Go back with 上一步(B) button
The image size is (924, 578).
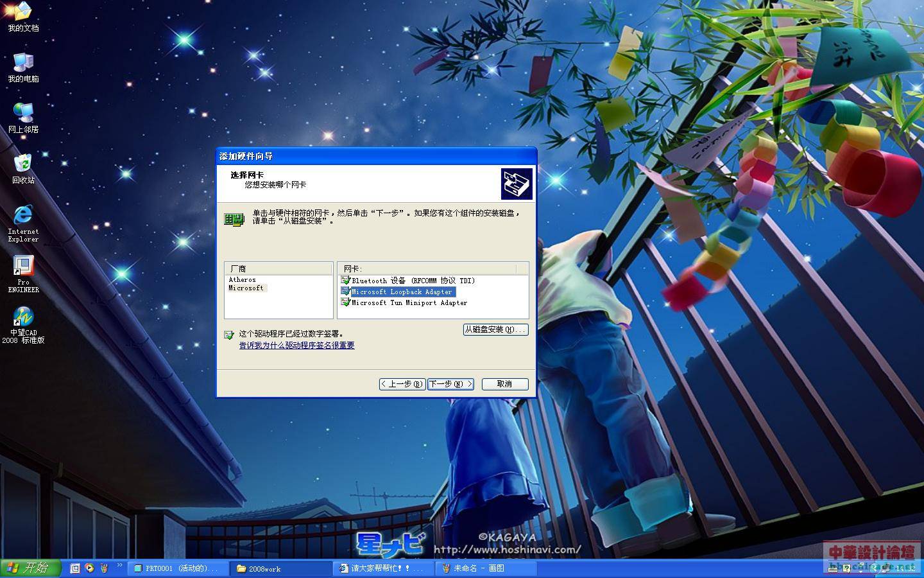pos(402,384)
